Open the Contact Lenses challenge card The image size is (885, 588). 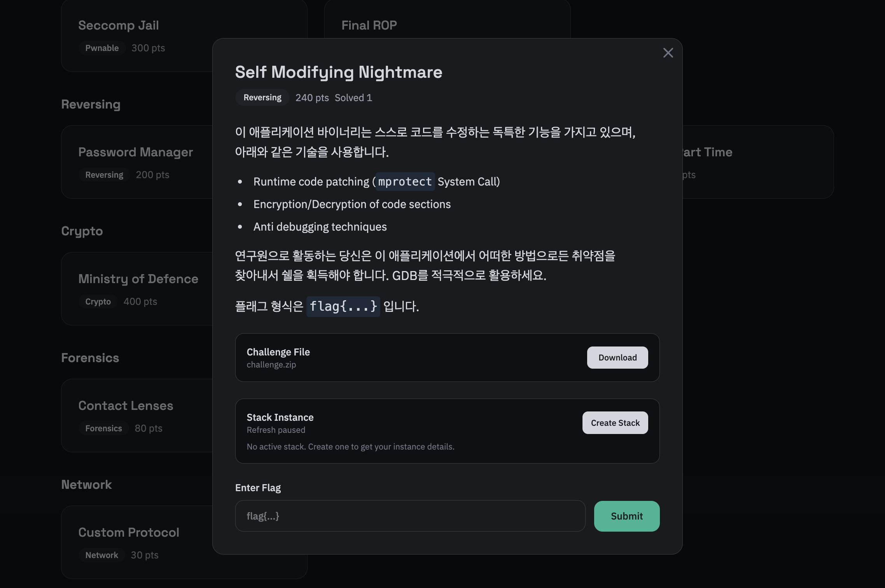tap(126, 406)
